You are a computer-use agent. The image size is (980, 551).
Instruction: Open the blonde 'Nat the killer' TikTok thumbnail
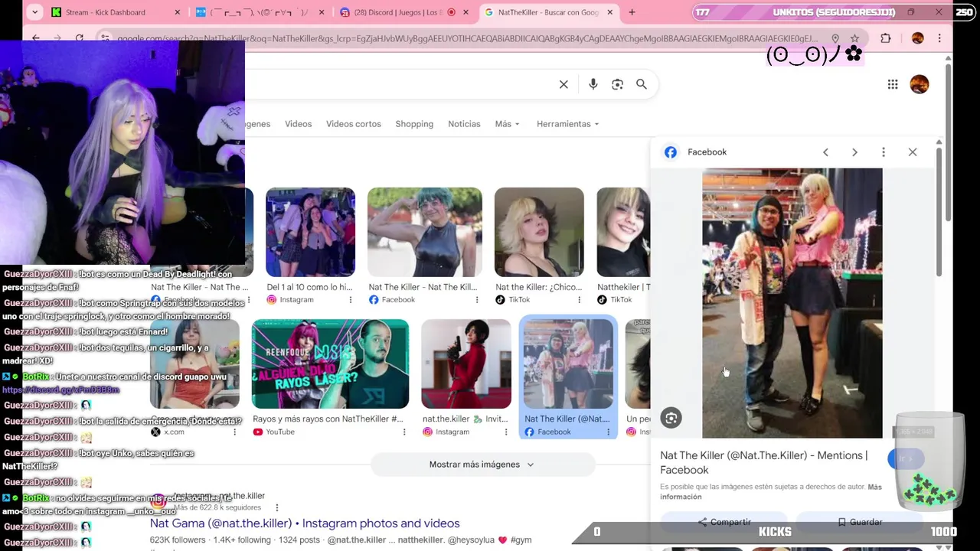(539, 232)
